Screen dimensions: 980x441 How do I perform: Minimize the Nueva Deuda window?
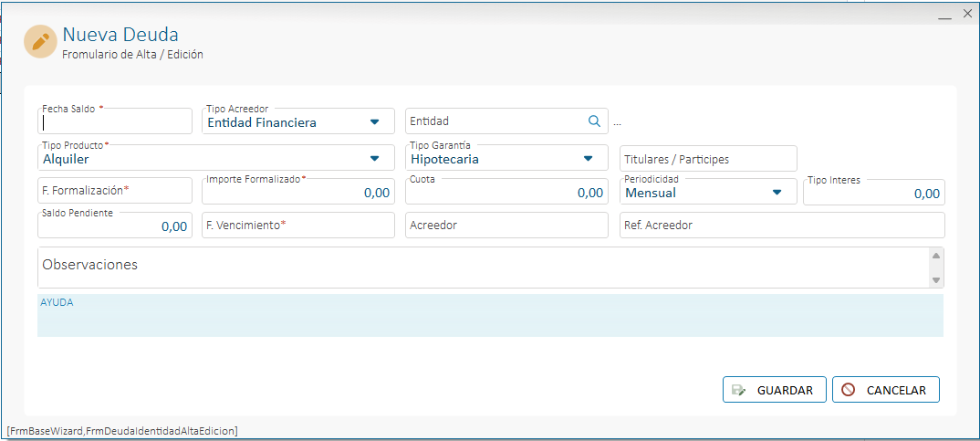point(945,16)
